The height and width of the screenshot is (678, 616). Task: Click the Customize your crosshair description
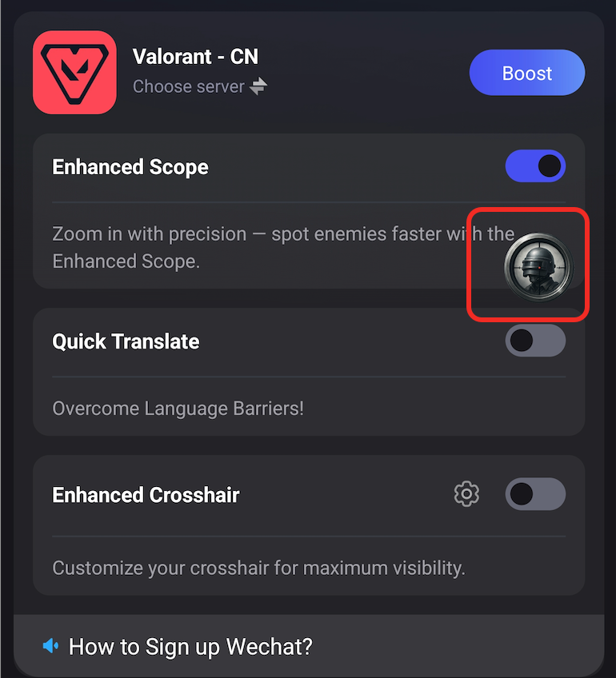pyautogui.click(x=258, y=568)
